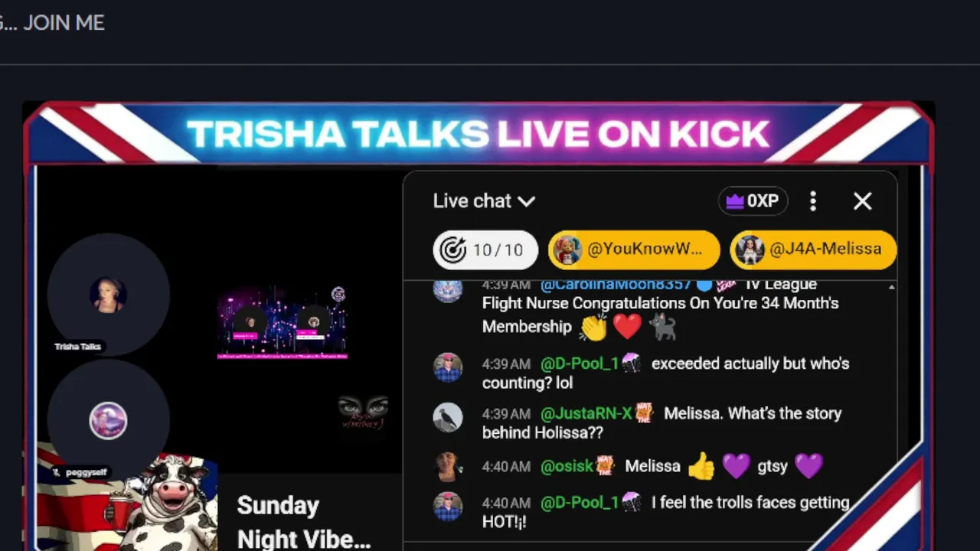Click the chat scrollbar up arrow
This screenshot has height=551, width=980.
[x=891, y=287]
